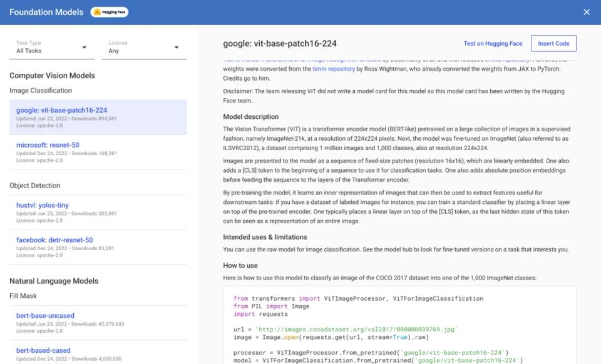Click Test on Hugging Face link
Screen dimensions: 601x364
coord(493,44)
